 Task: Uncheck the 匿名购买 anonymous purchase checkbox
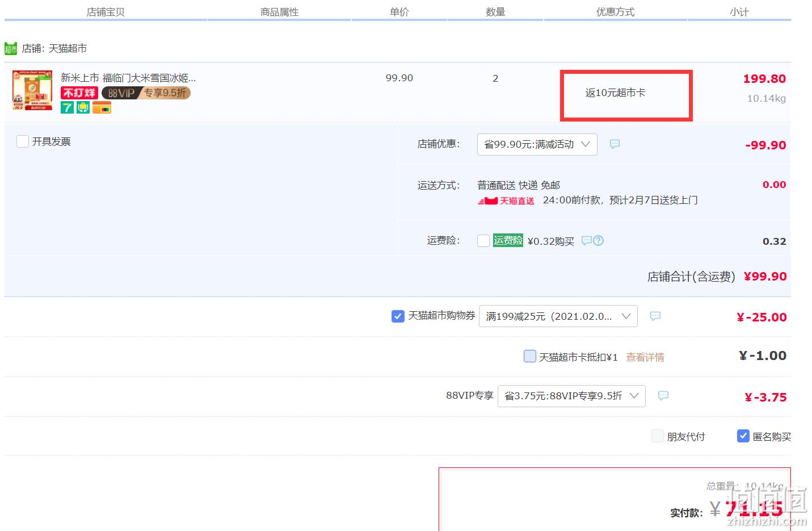(743, 436)
